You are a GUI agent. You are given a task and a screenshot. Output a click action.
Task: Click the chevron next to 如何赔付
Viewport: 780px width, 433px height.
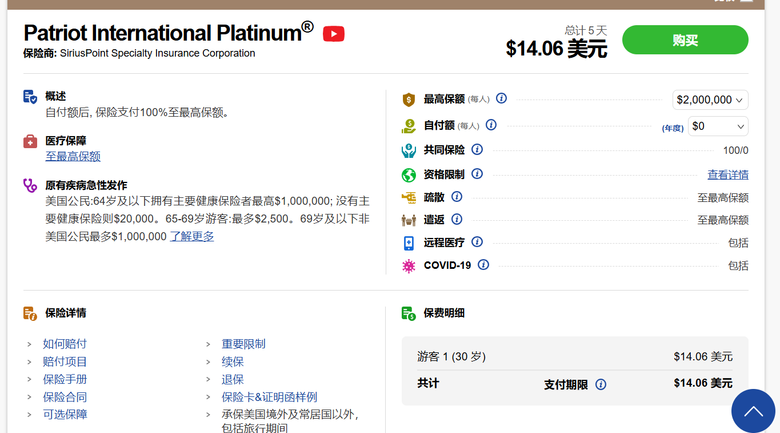point(29,344)
